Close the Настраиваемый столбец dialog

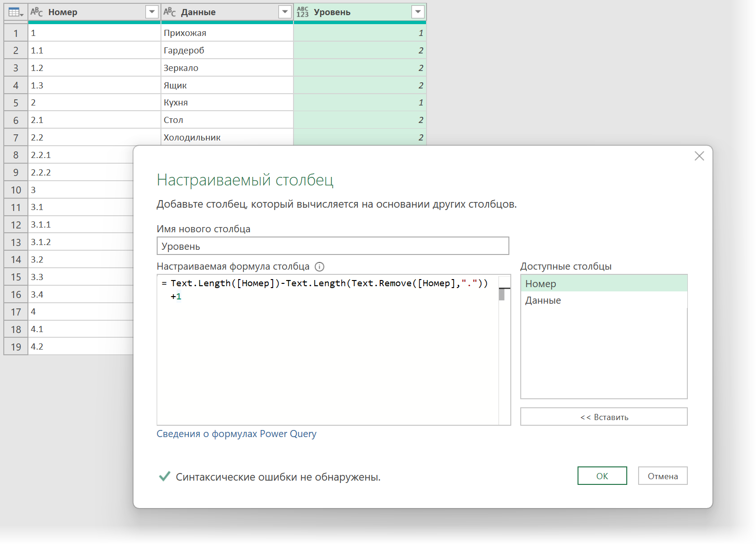[699, 156]
